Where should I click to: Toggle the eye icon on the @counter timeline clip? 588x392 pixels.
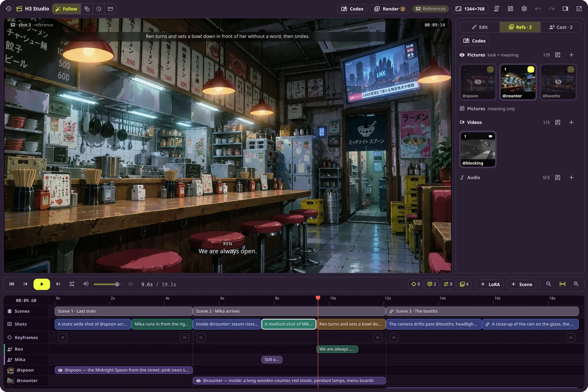(198, 381)
